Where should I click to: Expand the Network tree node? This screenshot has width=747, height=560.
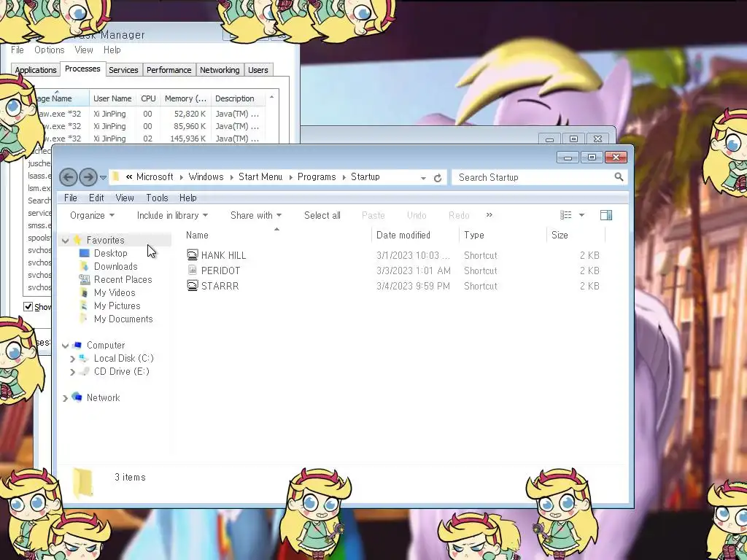coord(65,397)
